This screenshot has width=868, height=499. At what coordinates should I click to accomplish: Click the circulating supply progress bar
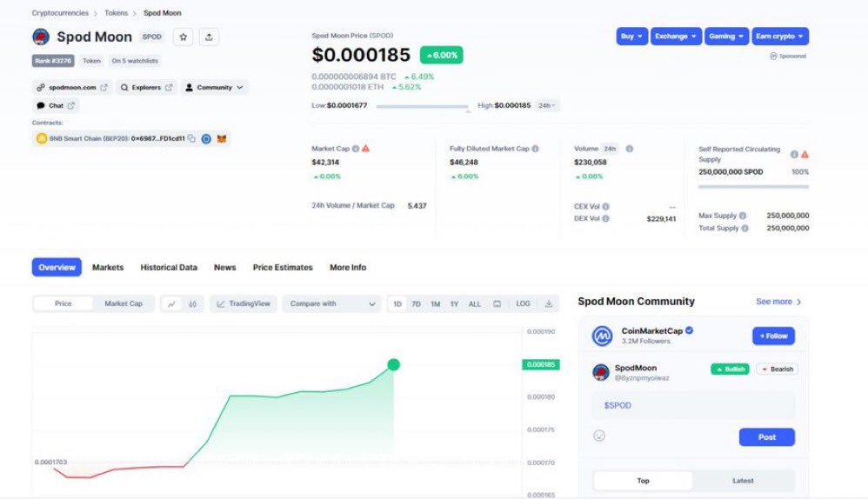coord(753,187)
